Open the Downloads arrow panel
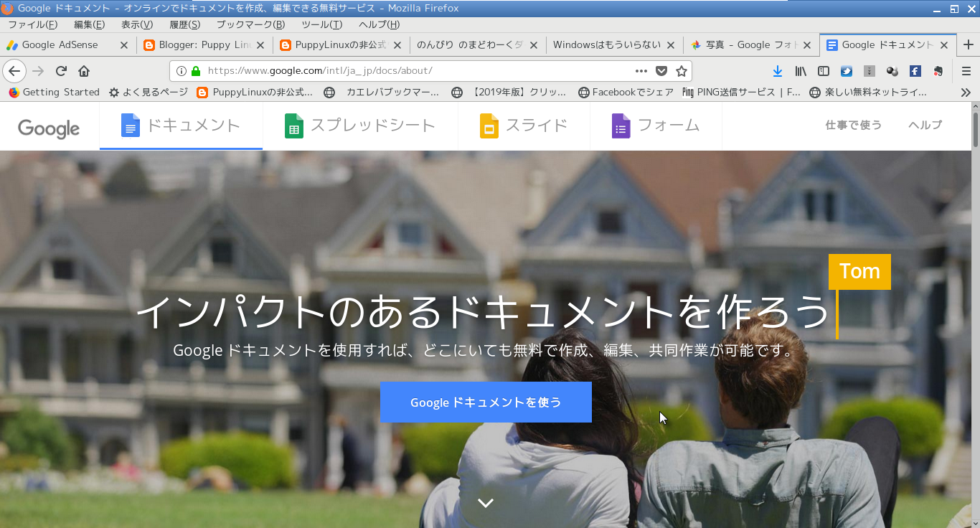The width and height of the screenshot is (980, 528). tap(778, 71)
